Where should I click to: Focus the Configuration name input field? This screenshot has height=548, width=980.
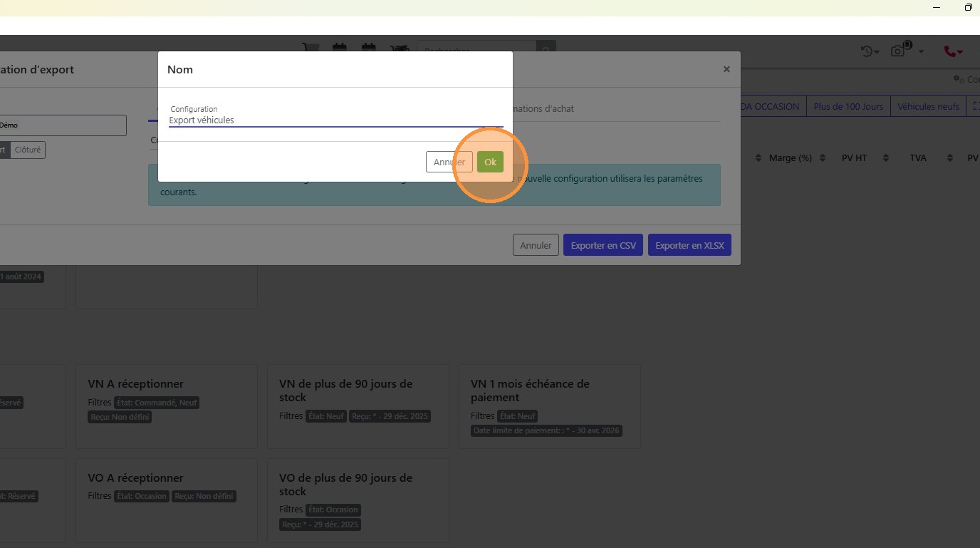(x=336, y=120)
